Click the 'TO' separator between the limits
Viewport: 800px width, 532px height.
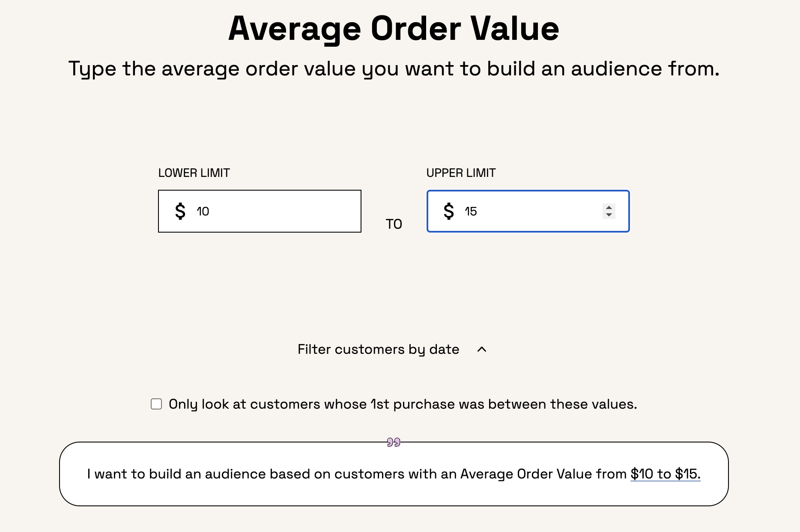pos(394,224)
